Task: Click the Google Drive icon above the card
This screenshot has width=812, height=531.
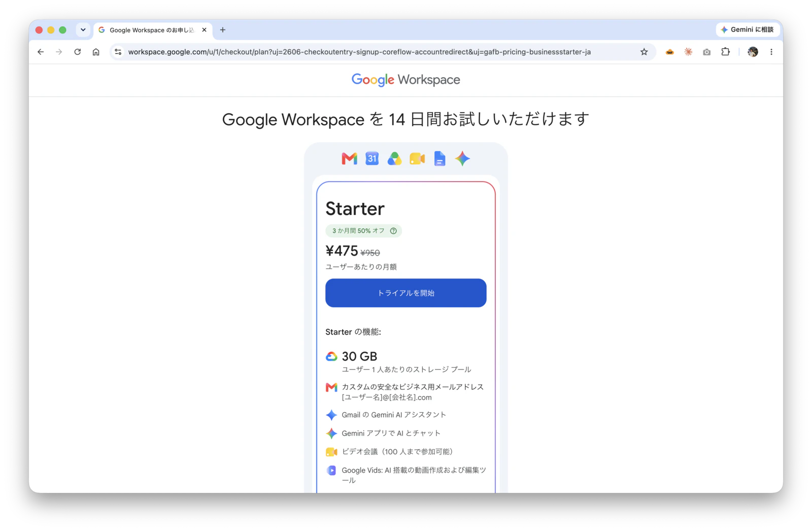Action: (394, 159)
